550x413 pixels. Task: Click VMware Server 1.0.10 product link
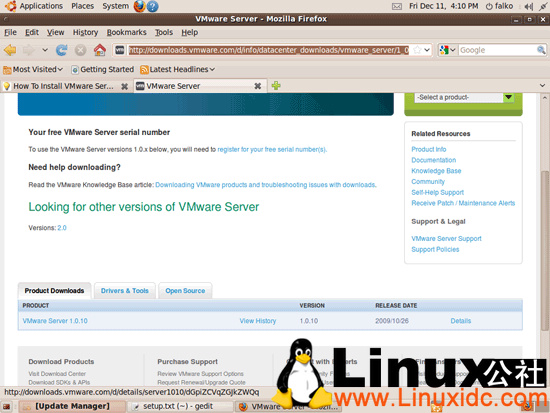click(55, 321)
